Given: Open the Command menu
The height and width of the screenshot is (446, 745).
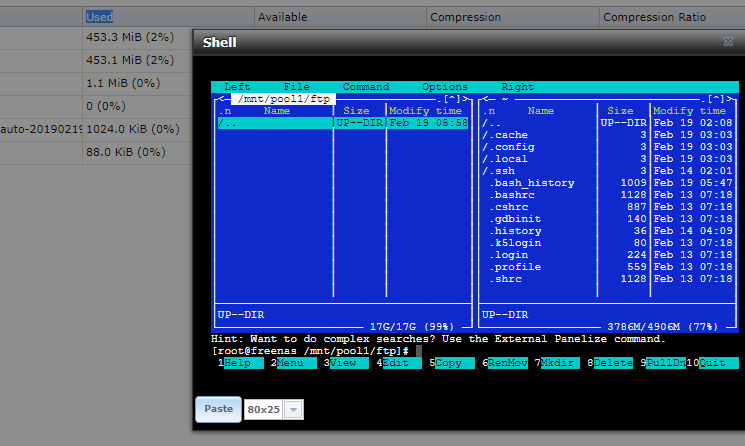Looking at the screenshot, I should click(x=366, y=87).
